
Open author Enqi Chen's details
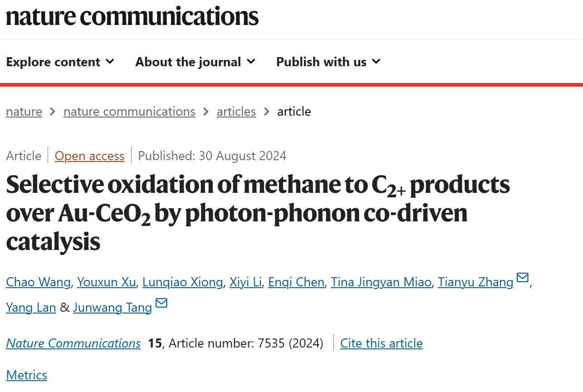pyautogui.click(x=296, y=282)
